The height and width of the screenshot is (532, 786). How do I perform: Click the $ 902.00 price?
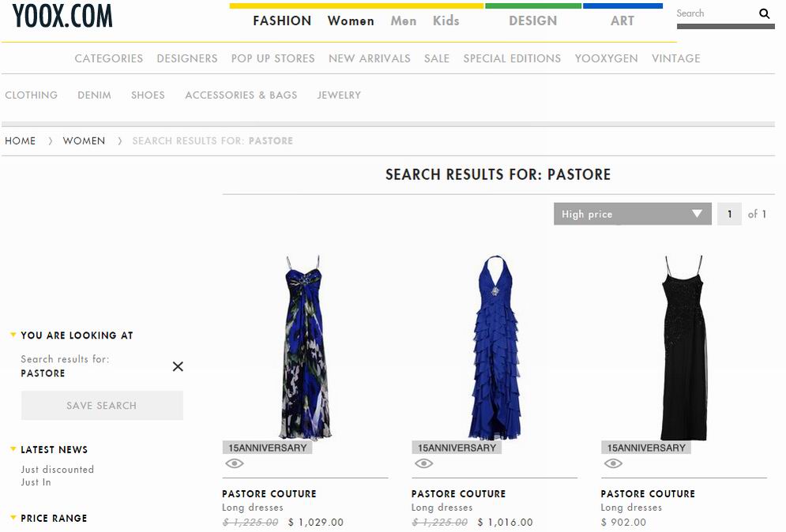(x=623, y=522)
